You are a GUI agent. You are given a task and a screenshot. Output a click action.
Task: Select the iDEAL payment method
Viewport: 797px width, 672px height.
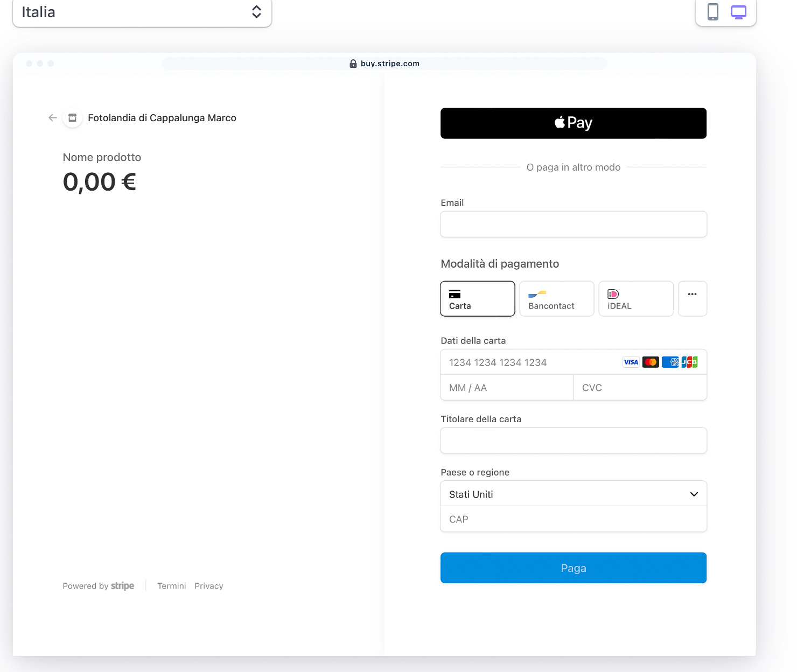coord(636,299)
